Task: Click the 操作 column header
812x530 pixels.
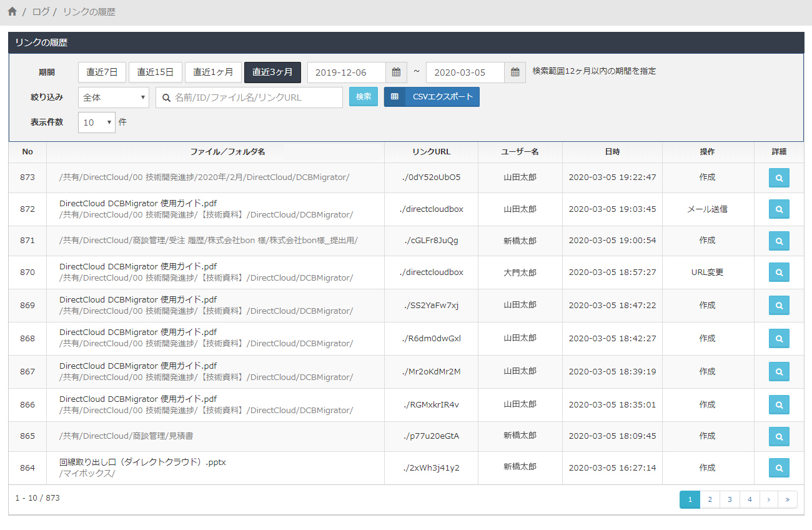Action: 707,152
